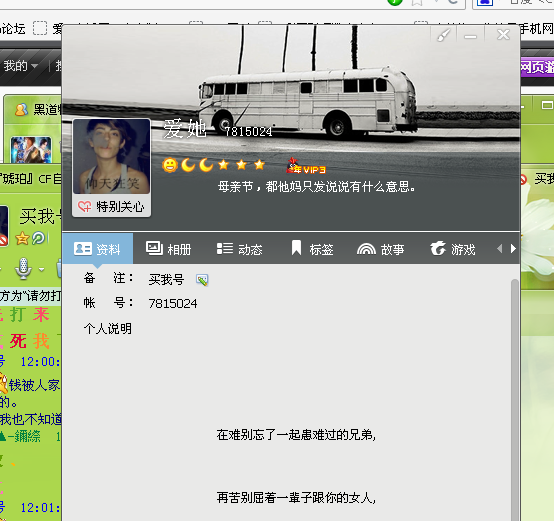Click the line 在难别忘了一起患难过的兄弟

[296, 435]
